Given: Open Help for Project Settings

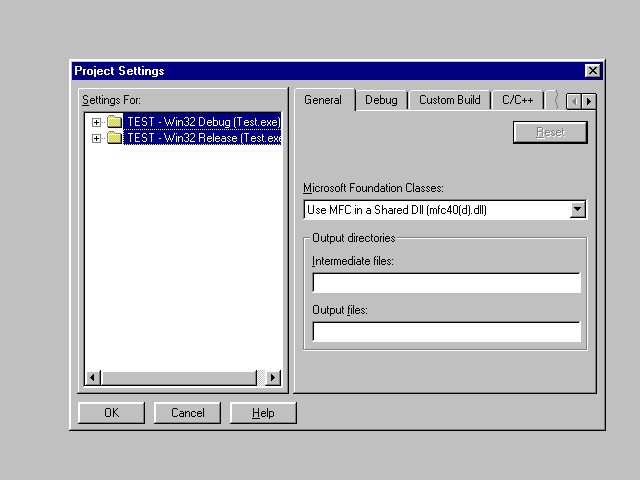Looking at the screenshot, I should 263,413.
